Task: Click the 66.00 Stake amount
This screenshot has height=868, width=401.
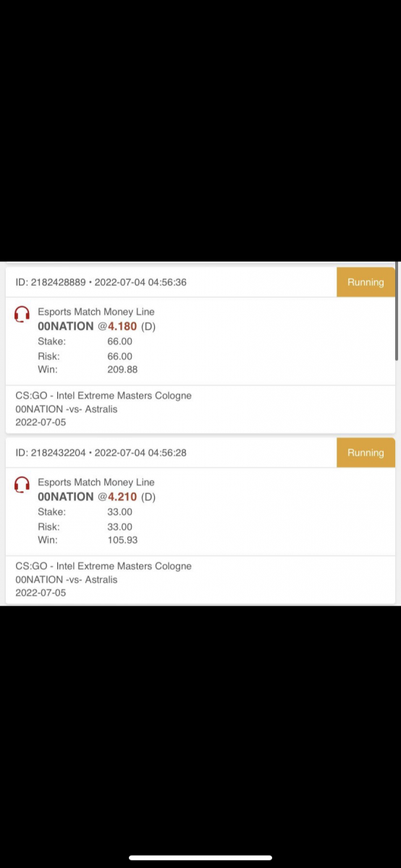Action: point(120,341)
